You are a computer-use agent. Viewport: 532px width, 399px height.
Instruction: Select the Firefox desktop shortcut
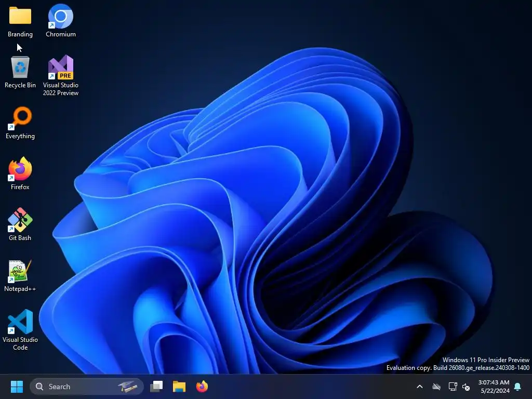[20, 174]
